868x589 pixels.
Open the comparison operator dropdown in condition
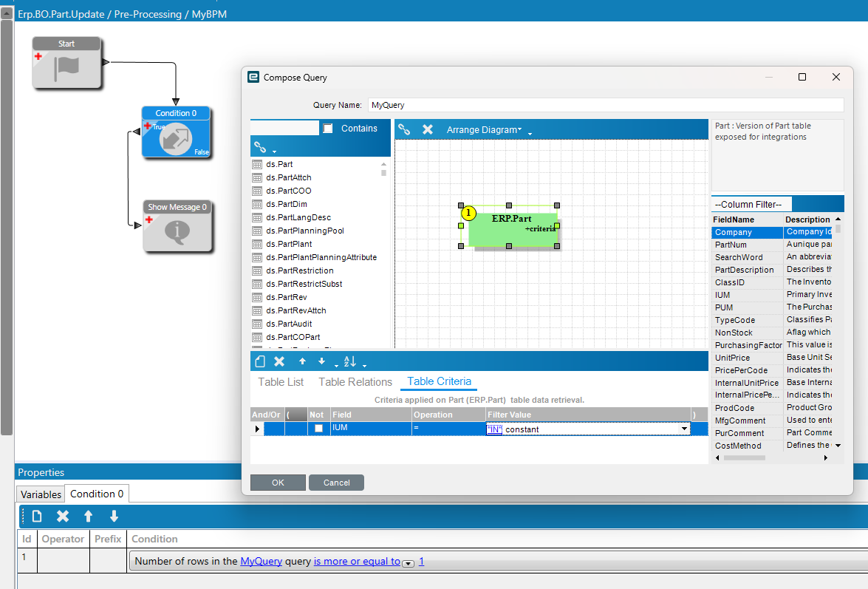tap(408, 564)
